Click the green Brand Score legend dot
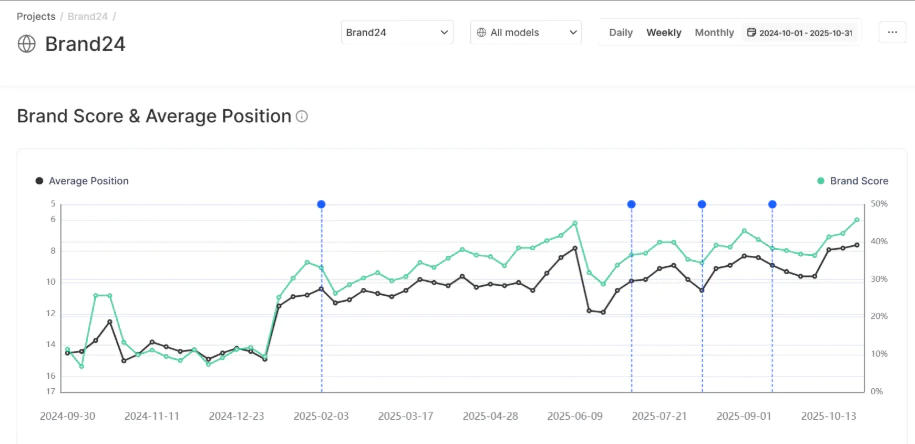Image resolution: width=915 pixels, height=444 pixels. pyautogui.click(x=821, y=181)
